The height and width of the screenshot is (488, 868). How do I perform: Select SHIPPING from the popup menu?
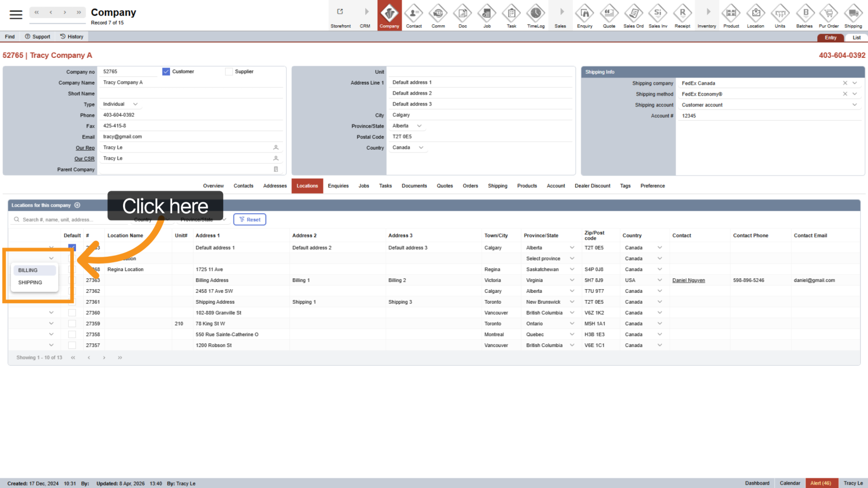(x=34, y=282)
